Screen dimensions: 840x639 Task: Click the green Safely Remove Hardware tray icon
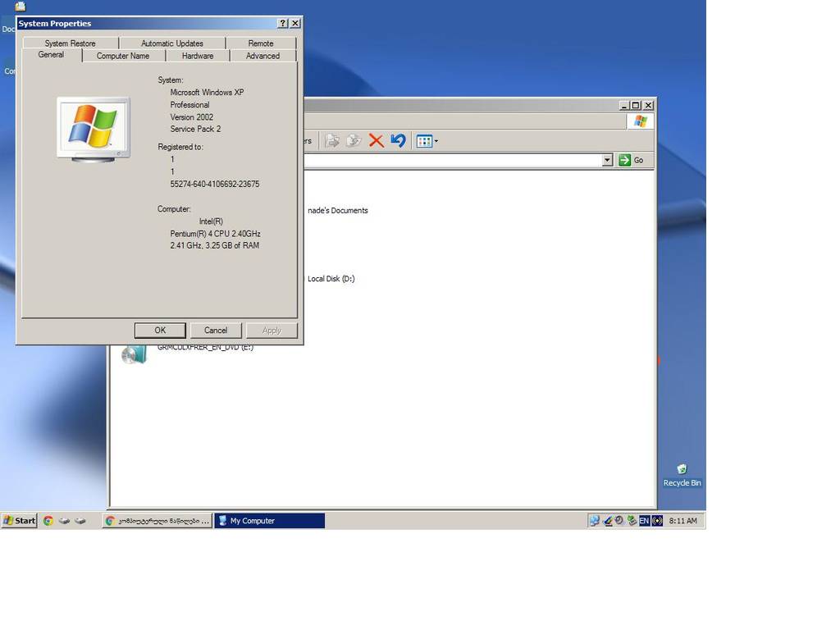632,521
